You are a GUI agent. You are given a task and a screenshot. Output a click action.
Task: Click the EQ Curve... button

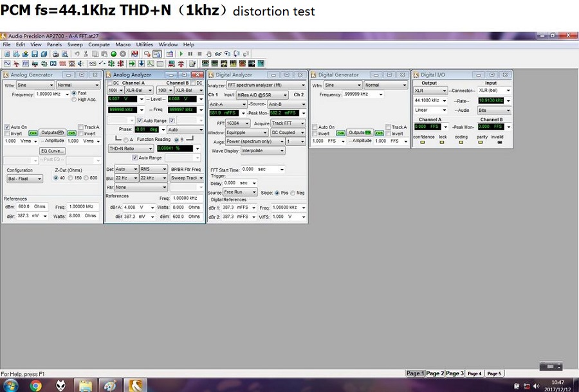[53, 151]
